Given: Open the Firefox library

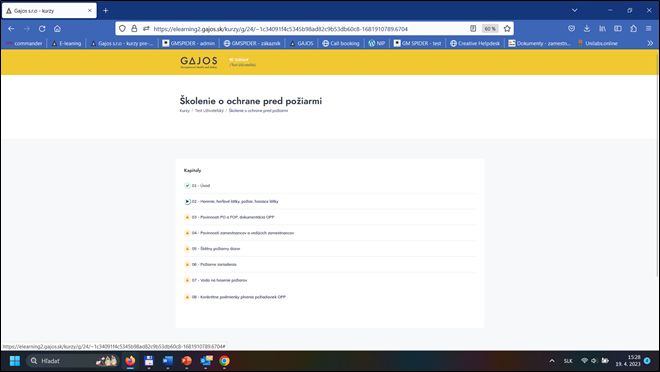Looking at the screenshot, I should click(x=602, y=29).
